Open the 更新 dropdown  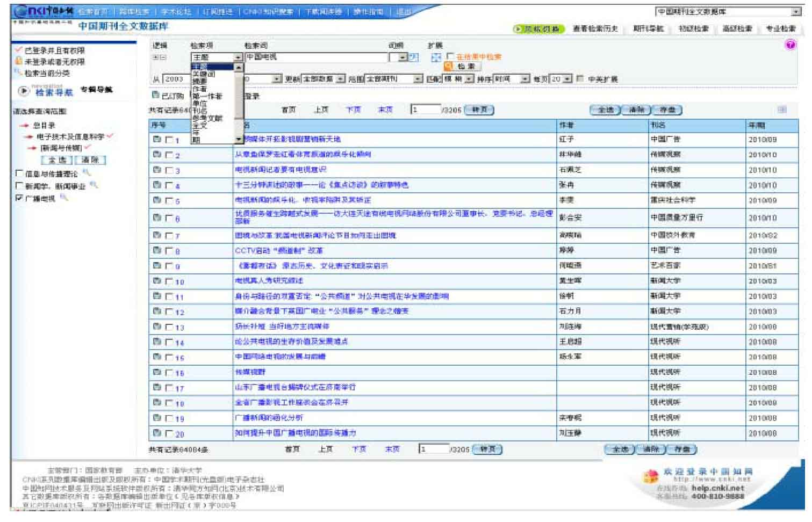click(x=324, y=79)
